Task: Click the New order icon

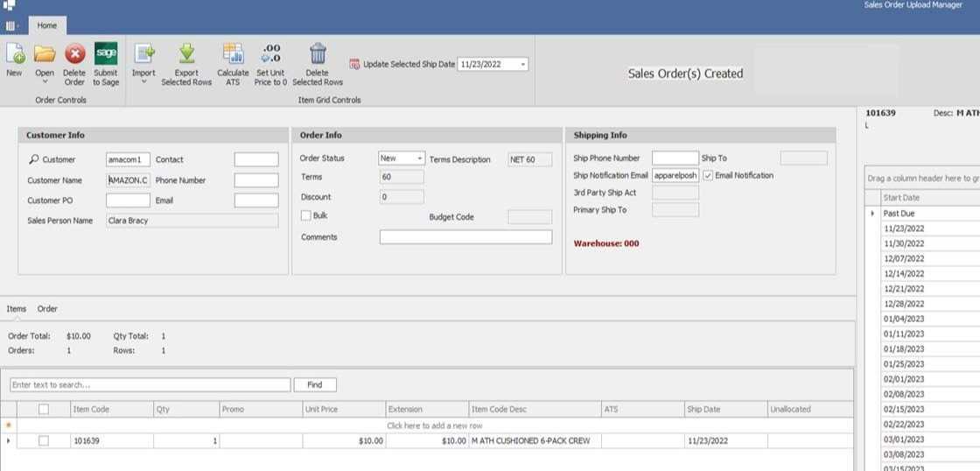Action: [15, 53]
